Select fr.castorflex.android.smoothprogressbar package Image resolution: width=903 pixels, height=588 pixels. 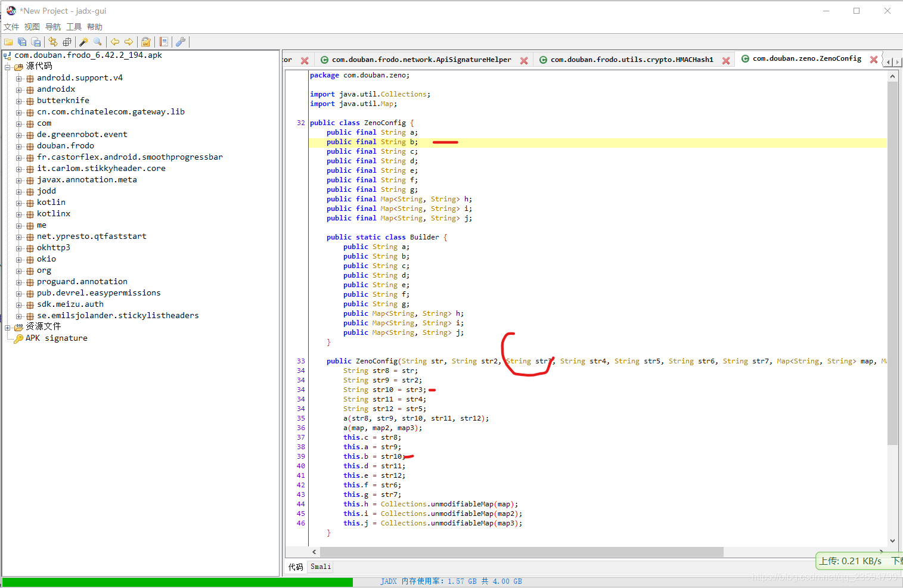point(130,157)
